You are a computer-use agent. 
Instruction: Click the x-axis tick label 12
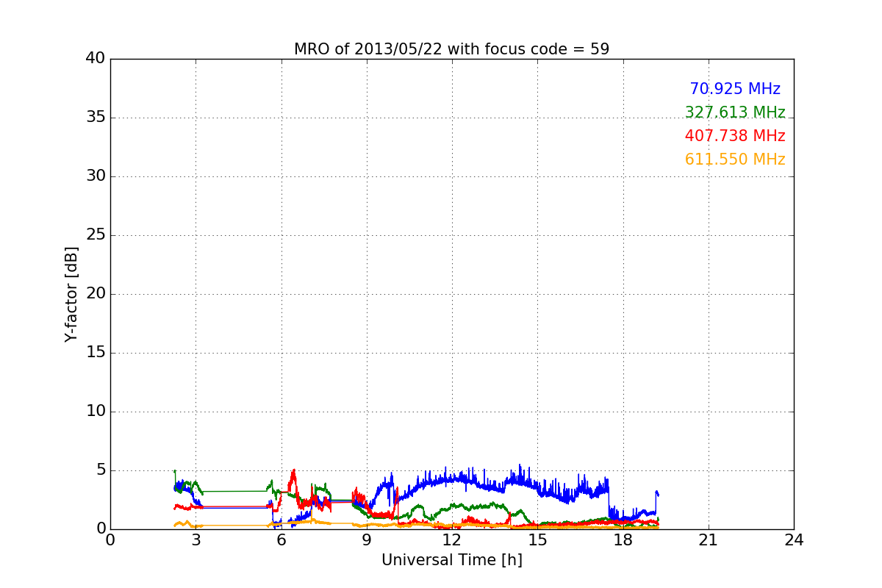[x=452, y=540]
